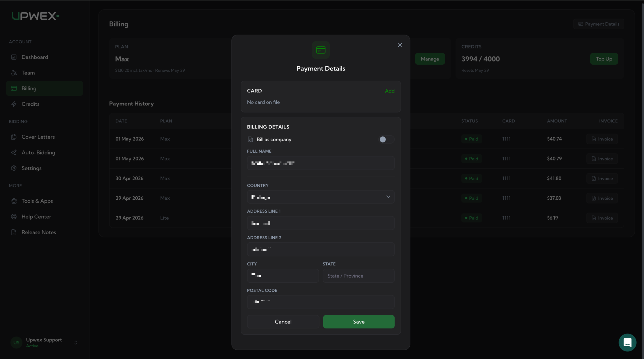Select Credits in sidebar
Screen dimensions: 644x359
coord(44,104)
